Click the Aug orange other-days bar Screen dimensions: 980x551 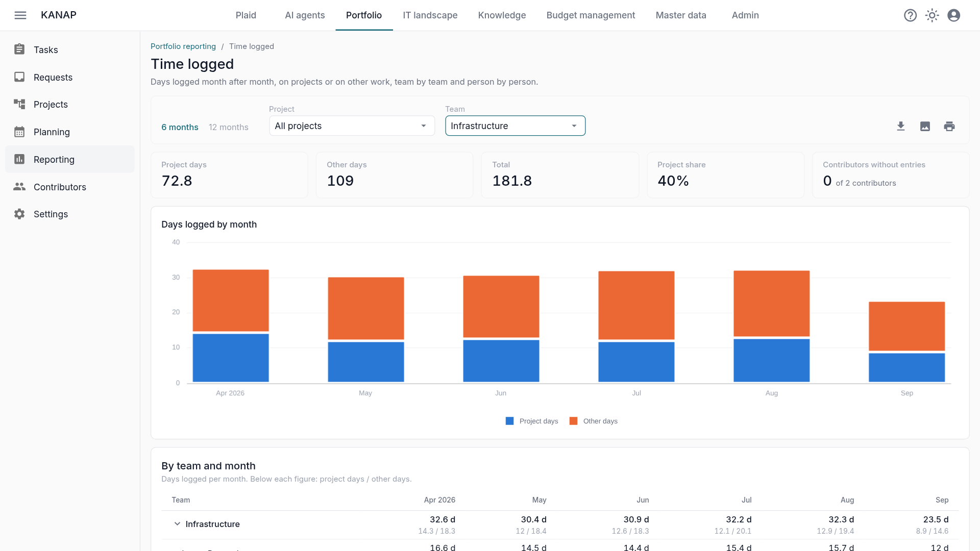click(x=771, y=304)
